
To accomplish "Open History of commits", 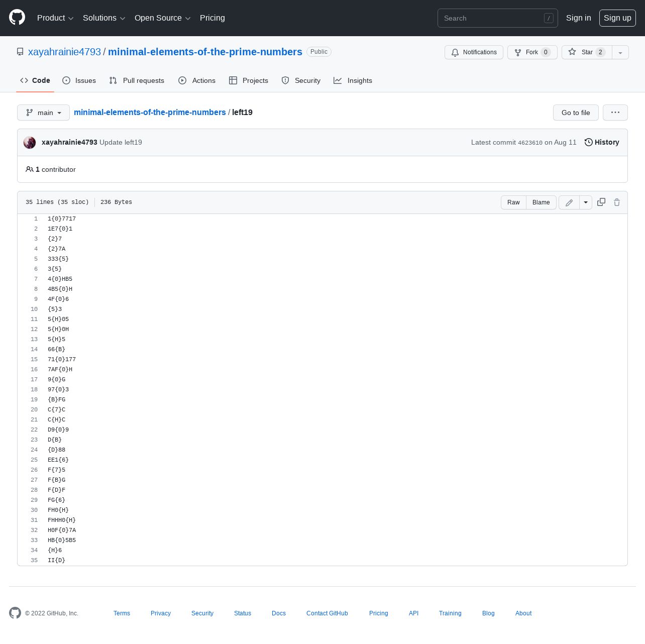I will pos(602,142).
